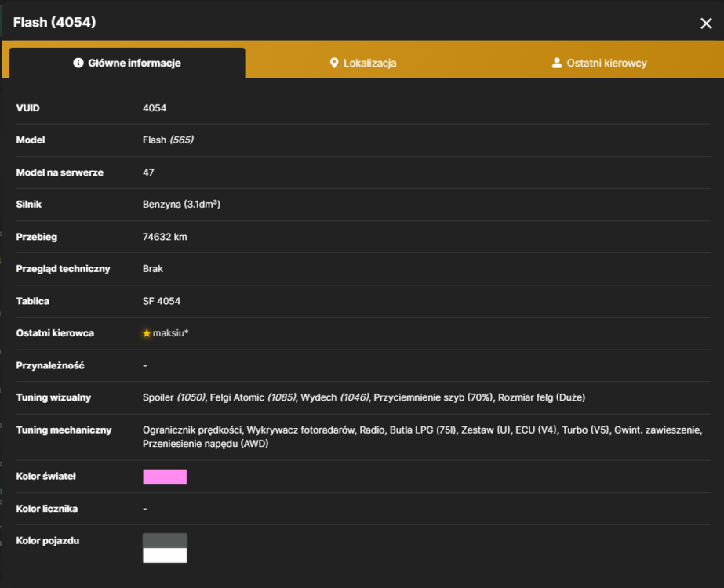Select the plate number SF 4054

click(x=162, y=301)
